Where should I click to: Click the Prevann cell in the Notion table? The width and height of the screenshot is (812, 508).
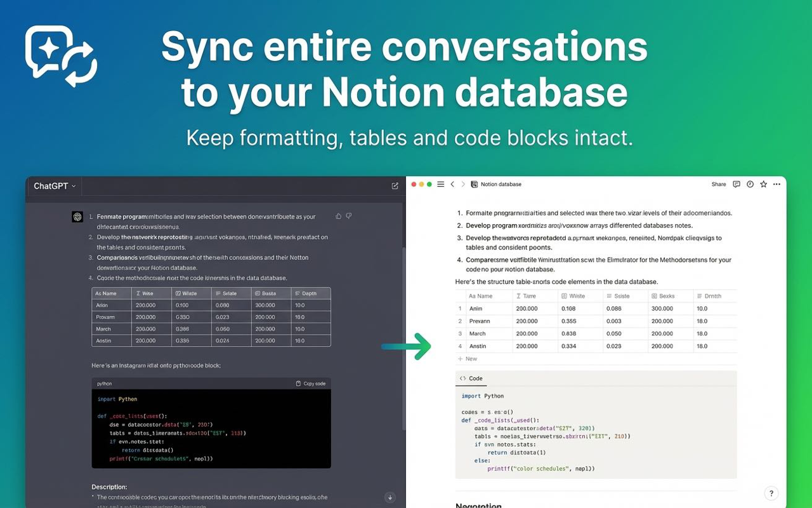point(489,321)
